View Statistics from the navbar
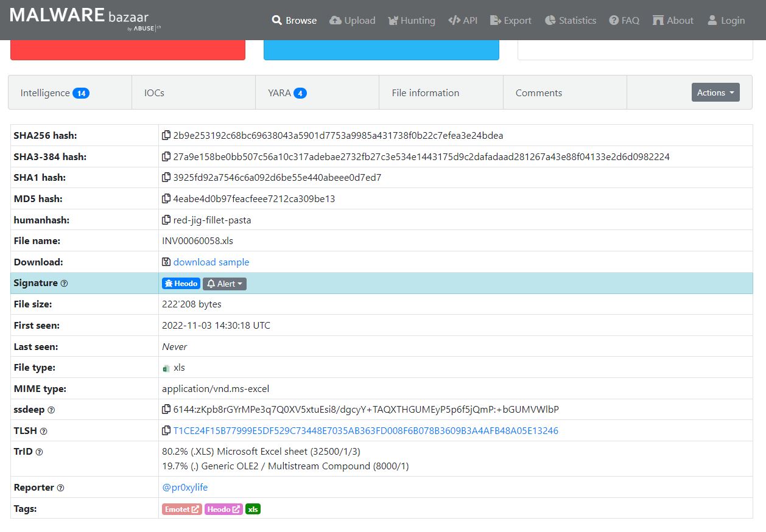The width and height of the screenshot is (766, 532). pyautogui.click(x=570, y=21)
